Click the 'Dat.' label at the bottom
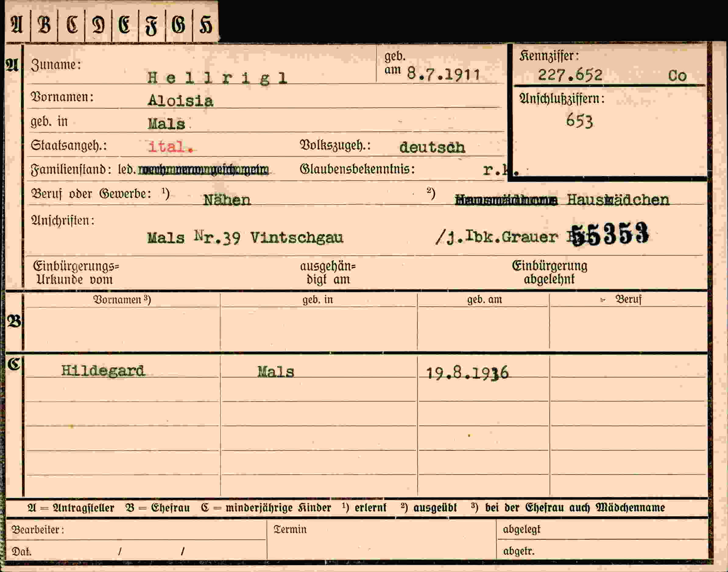 21,552
